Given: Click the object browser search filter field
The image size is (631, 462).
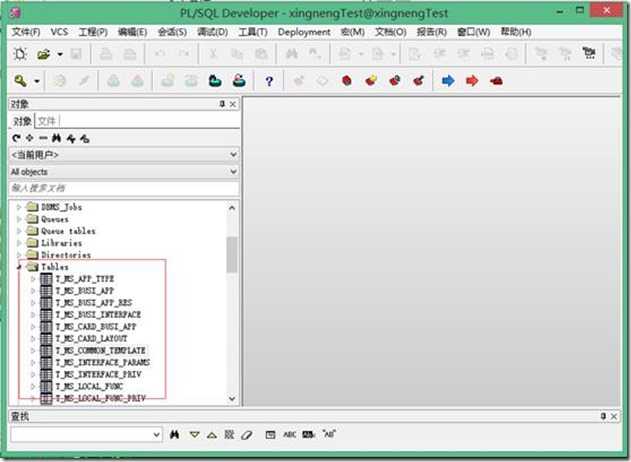Looking at the screenshot, I should (x=124, y=188).
